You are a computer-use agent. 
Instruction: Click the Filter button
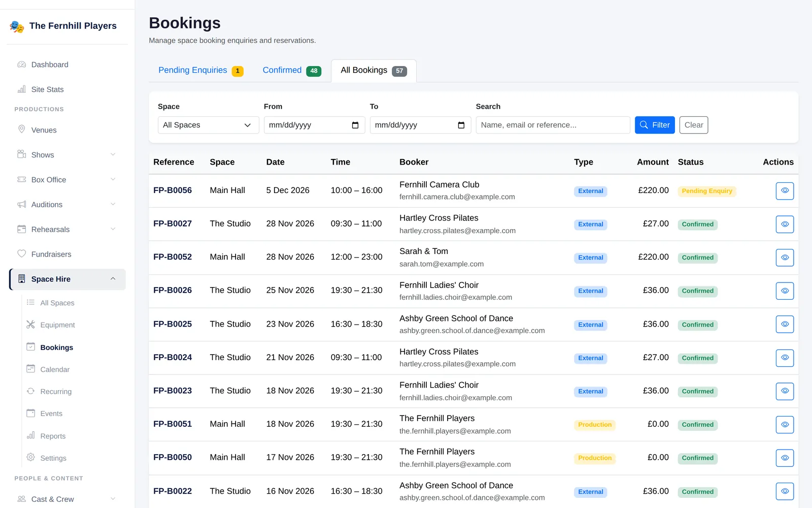point(655,125)
